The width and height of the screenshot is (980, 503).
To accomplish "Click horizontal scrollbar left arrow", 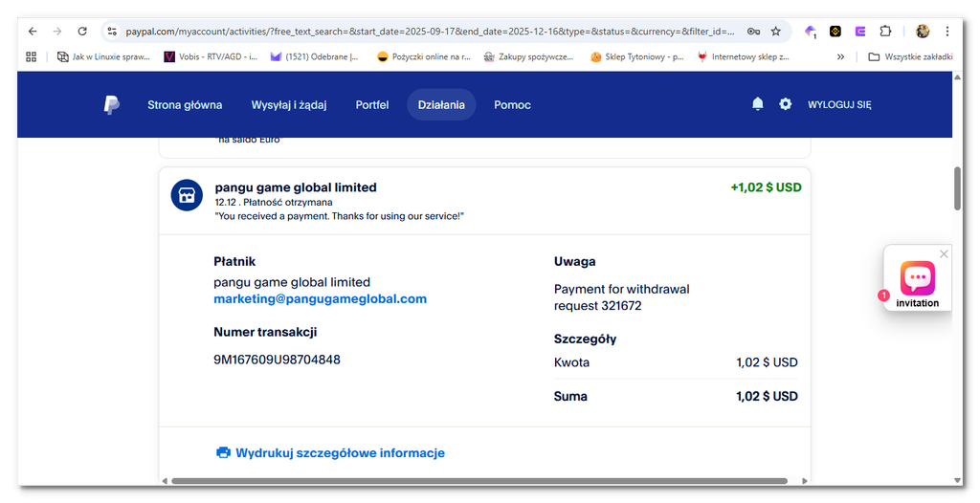I will 165,480.
